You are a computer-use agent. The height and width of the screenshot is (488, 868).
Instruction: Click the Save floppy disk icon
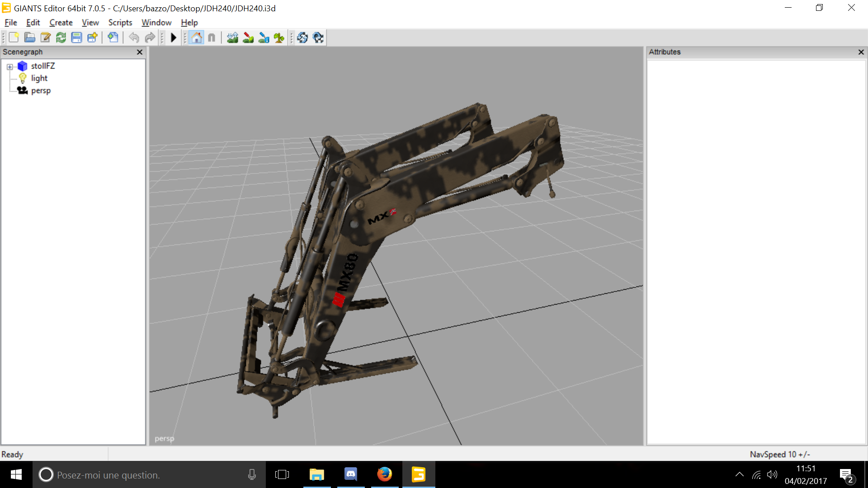pos(76,38)
